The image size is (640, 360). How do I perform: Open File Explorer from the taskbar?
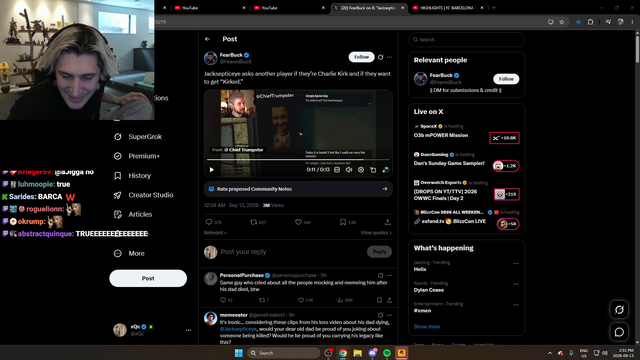coord(358,353)
